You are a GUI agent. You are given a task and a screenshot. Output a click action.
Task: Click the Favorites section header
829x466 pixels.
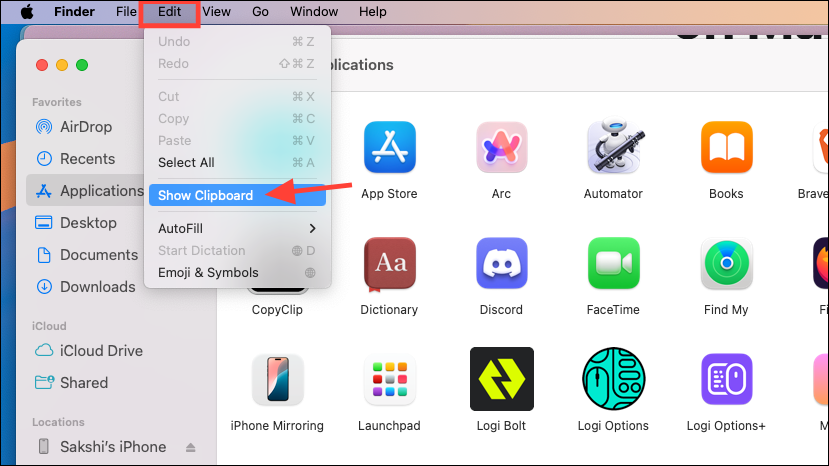tap(57, 102)
